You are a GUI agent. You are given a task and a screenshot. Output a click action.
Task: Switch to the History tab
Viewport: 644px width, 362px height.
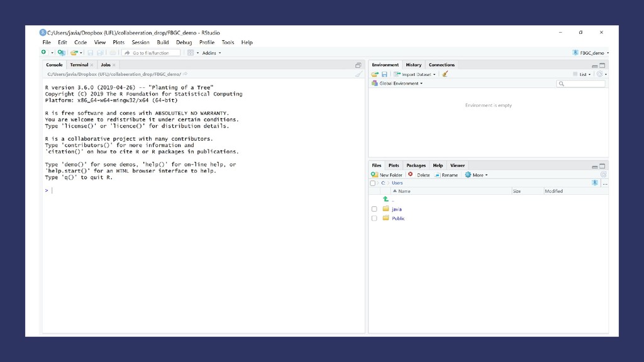(414, 65)
